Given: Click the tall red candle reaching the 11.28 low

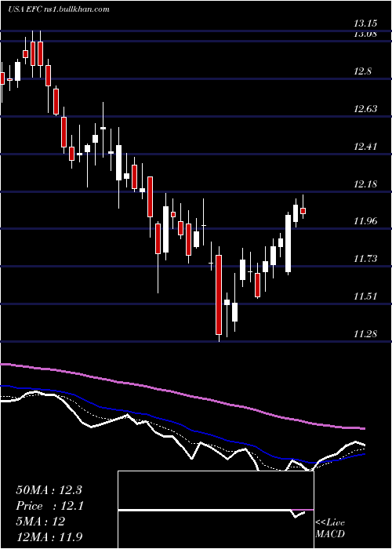Looking at the screenshot, I should pyautogui.click(x=219, y=294).
